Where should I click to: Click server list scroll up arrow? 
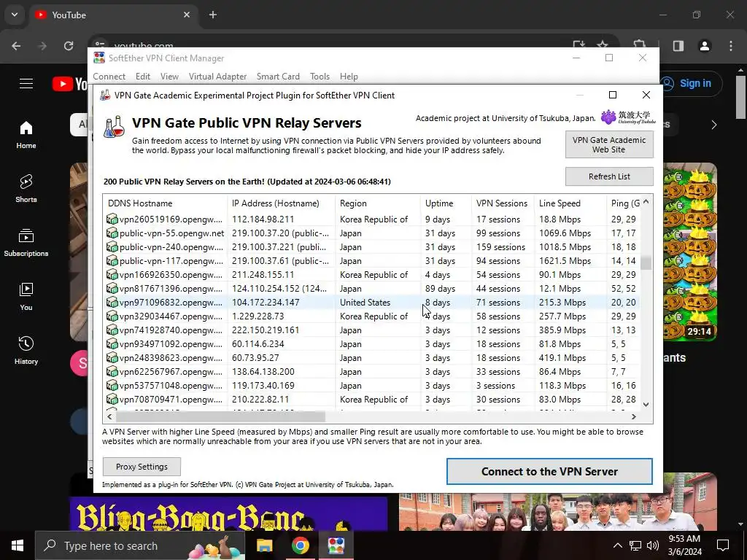coord(646,202)
